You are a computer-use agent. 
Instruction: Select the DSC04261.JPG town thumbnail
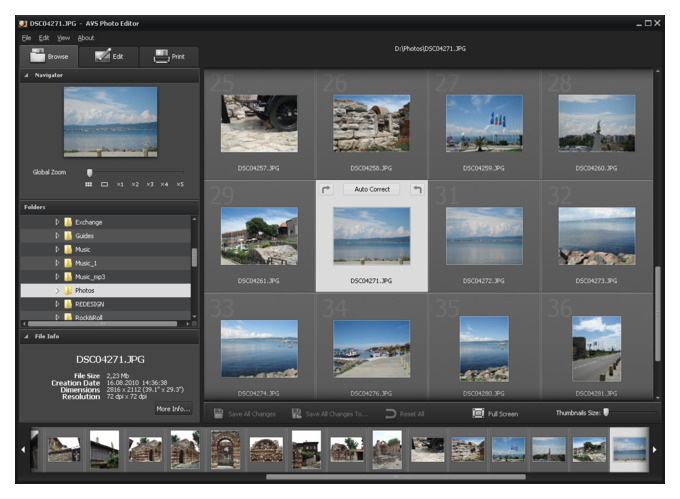coord(259,236)
